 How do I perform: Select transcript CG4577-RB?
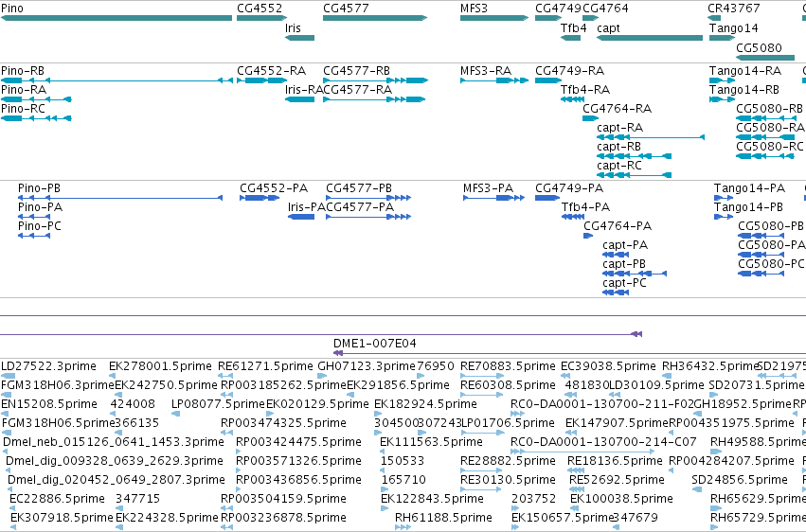pos(376,80)
